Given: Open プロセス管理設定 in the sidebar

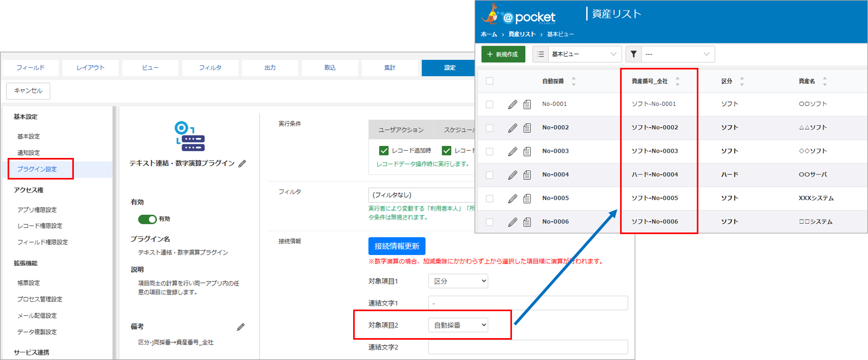Looking at the screenshot, I should click(x=40, y=299).
